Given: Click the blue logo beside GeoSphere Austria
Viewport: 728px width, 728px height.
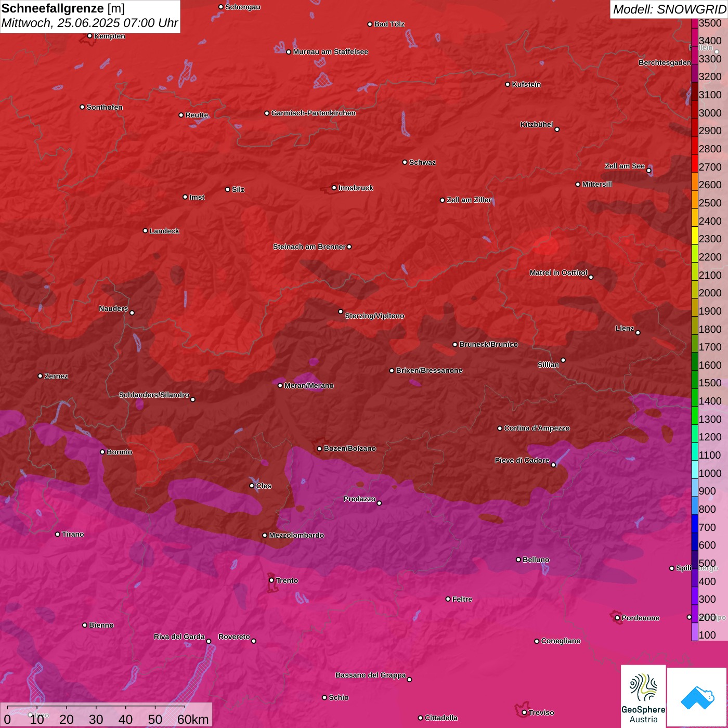Looking at the screenshot, I should [x=697, y=697].
